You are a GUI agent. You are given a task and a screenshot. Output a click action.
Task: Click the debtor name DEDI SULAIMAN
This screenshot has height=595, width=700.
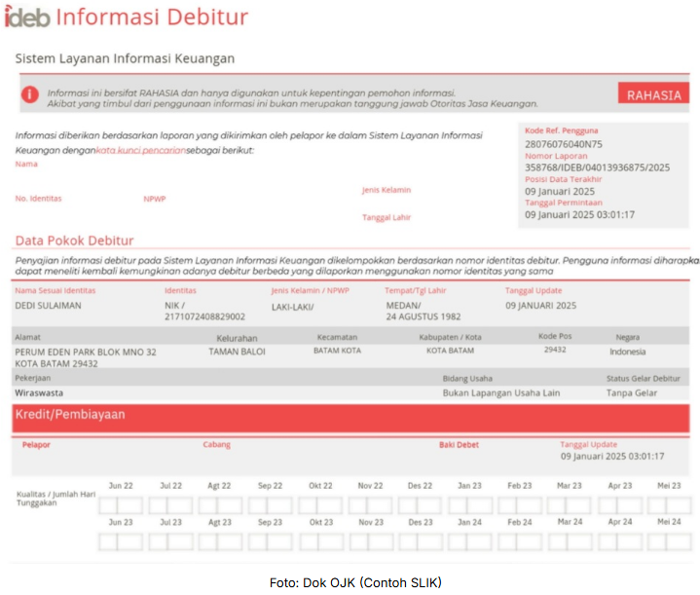48,305
